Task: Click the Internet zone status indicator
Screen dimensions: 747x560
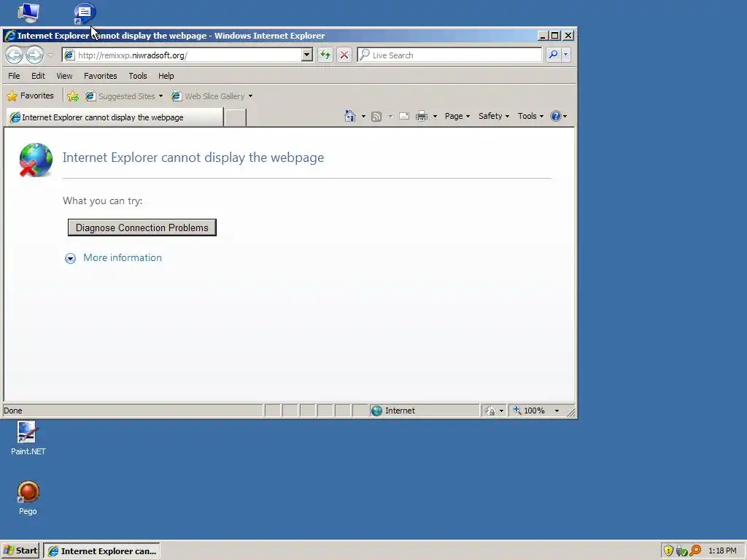Action: tap(424, 411)
